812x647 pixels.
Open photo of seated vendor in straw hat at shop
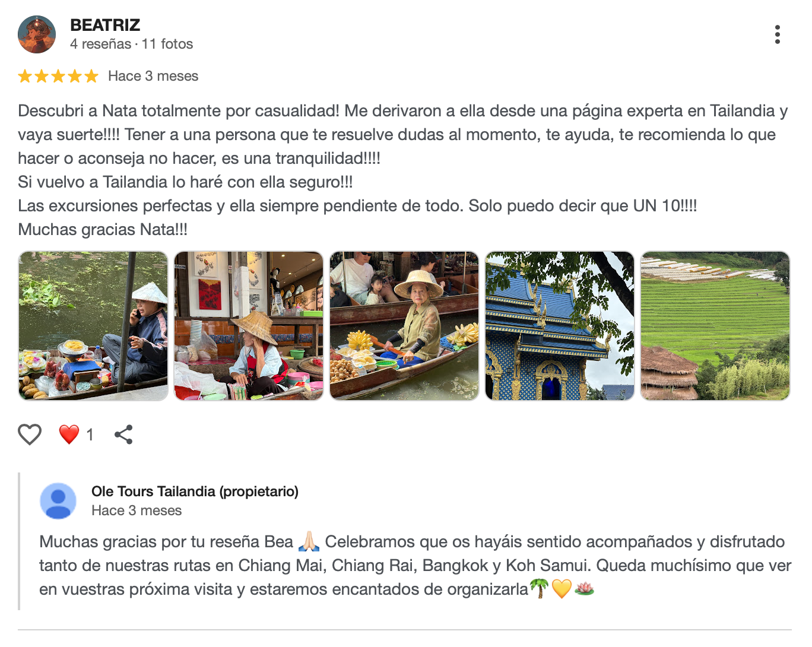click(x=249, y=326)
